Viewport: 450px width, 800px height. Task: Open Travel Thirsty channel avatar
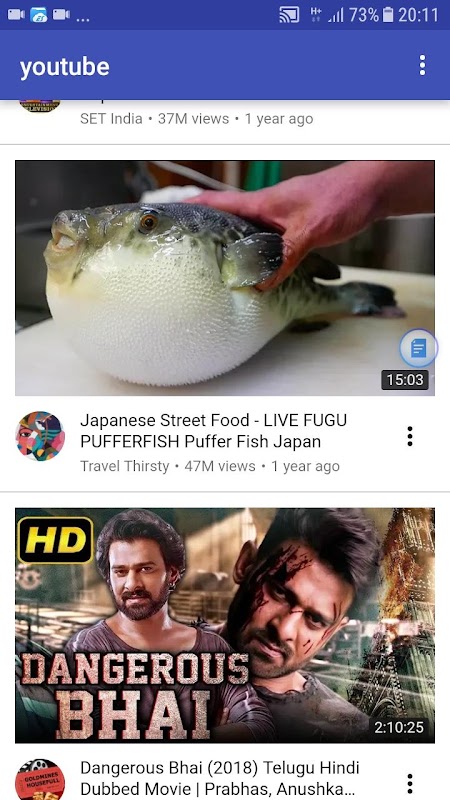click(x=40, y=436)
